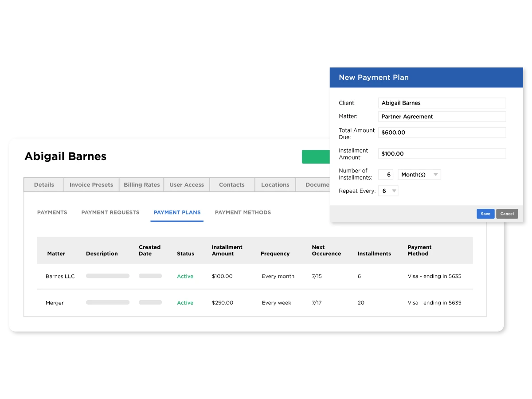Cancel the New Payment Plan dialog
This screenshot has width=532, height=399.
click(507, 214)
